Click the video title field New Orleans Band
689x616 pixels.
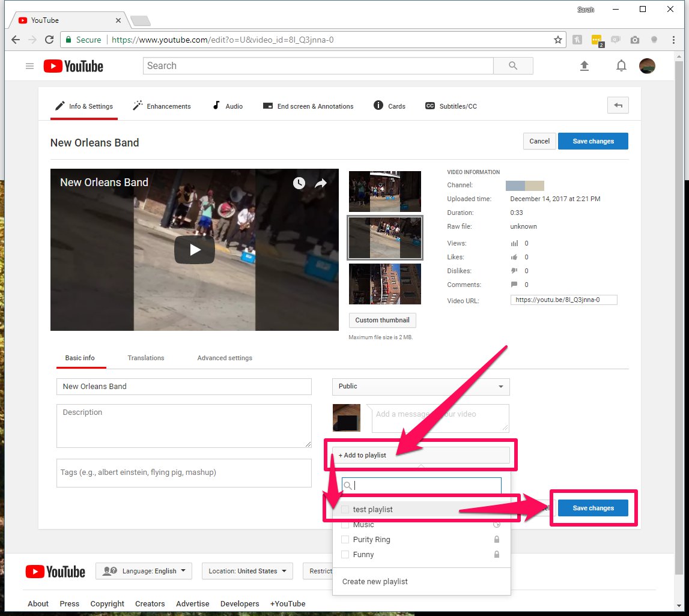tap(184, 387)
